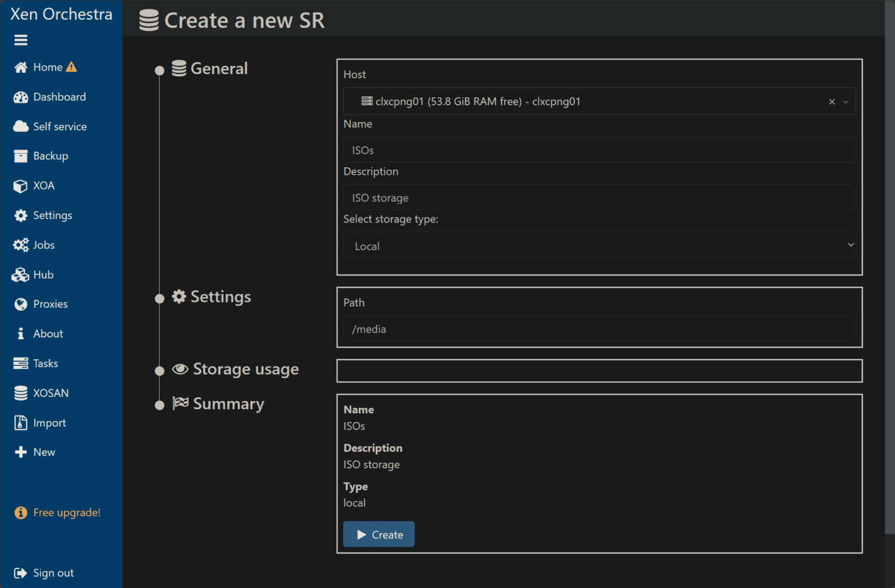Open Settings from the sidebar
The width and height of the screenshot is (895, 588).
[x=52, y=215]
